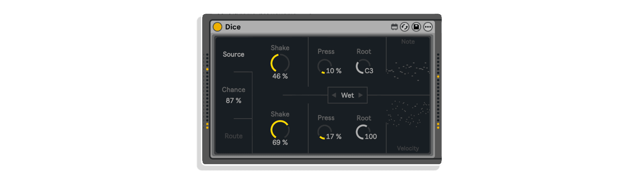Click the Wet mode selector label
The height and width of the screenshot is (185, 644).
tap(347, 95)
